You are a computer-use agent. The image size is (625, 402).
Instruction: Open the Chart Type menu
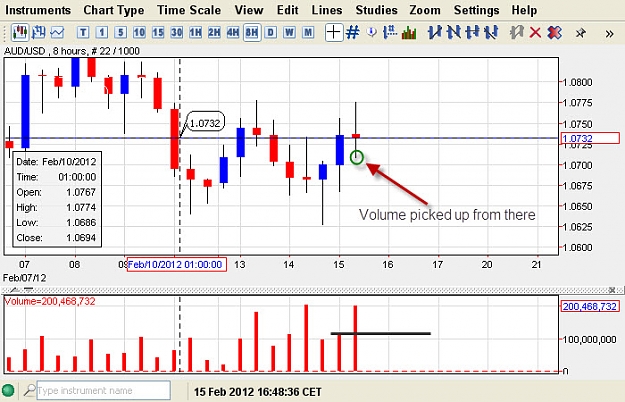click(x=114, y=10)
